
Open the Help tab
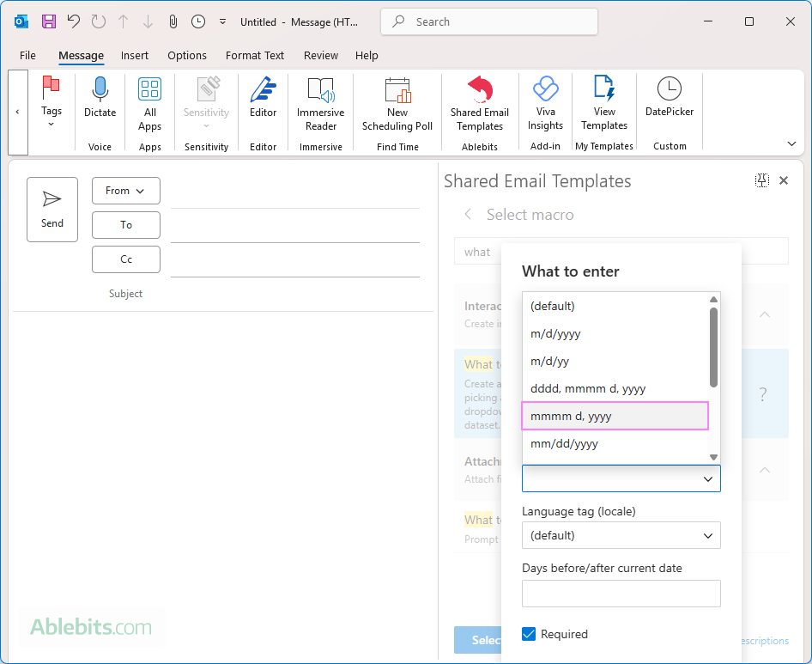[x=367, y=56]
